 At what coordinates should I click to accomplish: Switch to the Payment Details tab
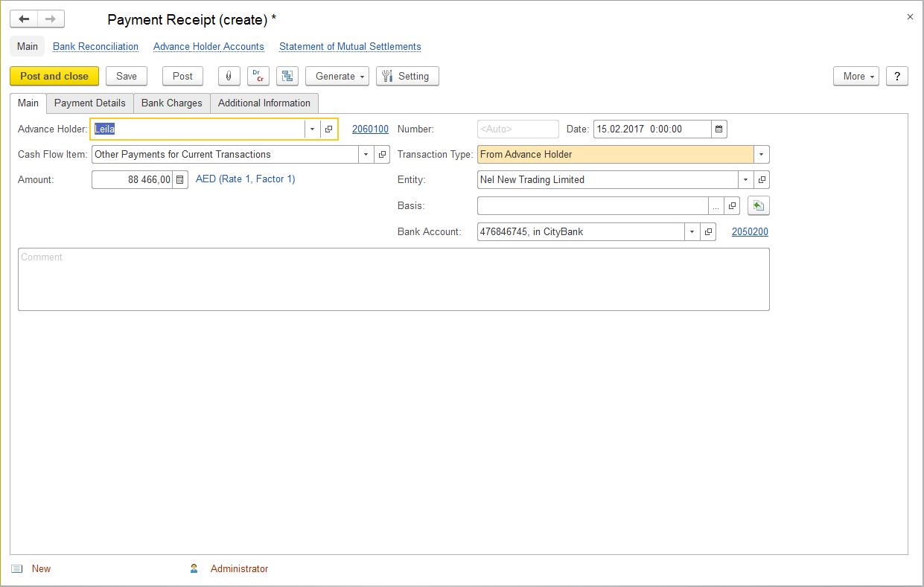pyautogui.click(x=90, y=103)
